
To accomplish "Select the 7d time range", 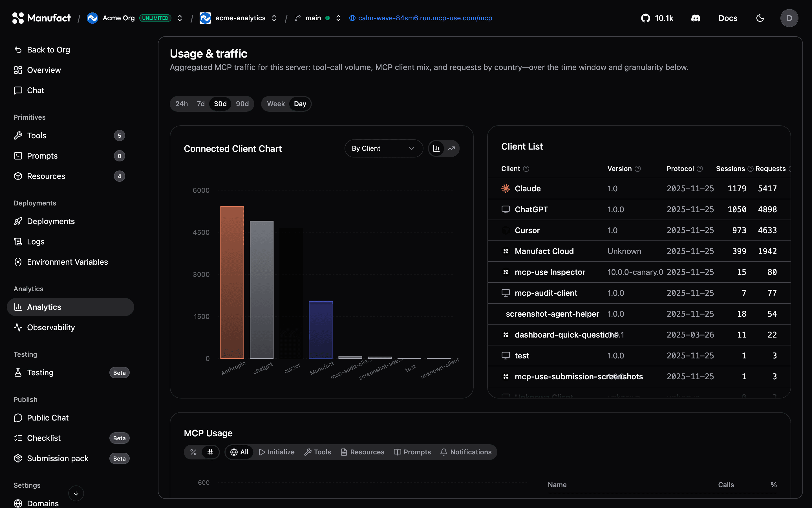I will [x=201, y=104].
